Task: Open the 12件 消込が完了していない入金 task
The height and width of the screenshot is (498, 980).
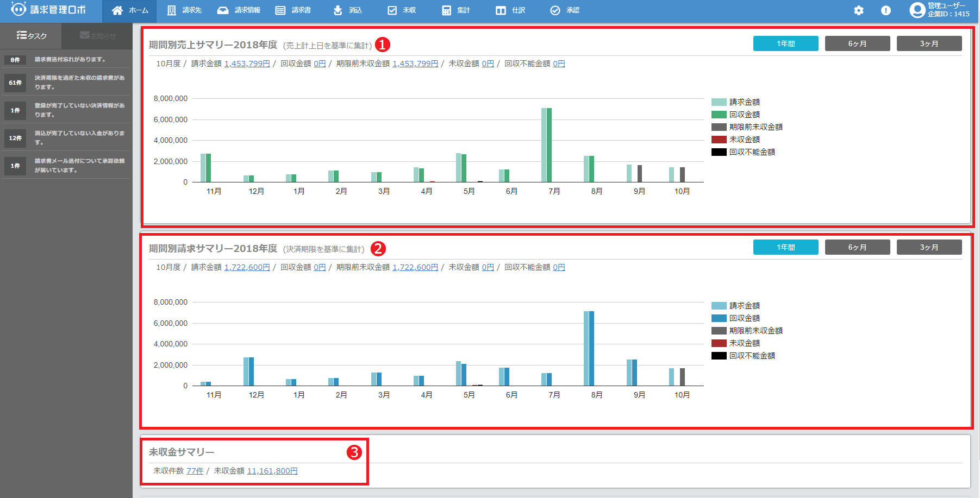Action: [x=66, y=138]
